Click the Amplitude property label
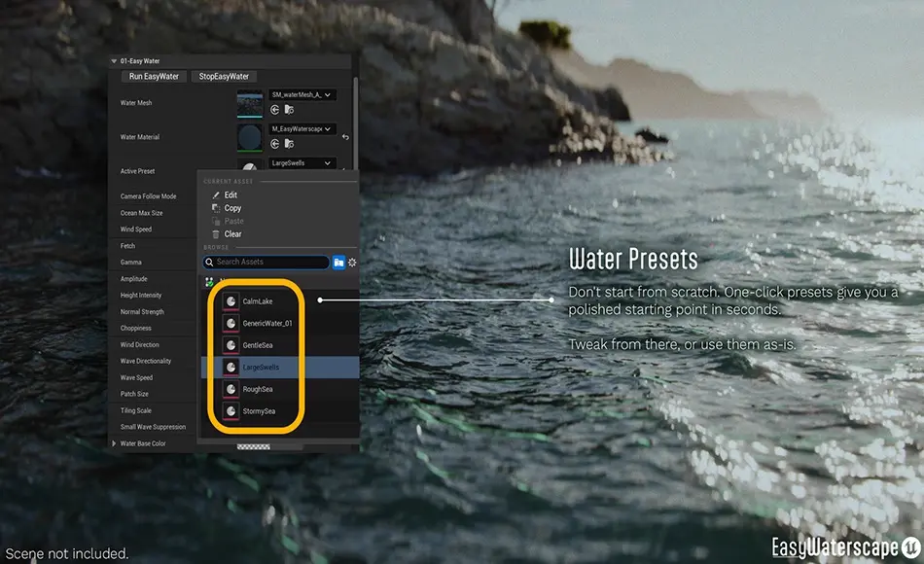The width and height of the screenshot is (924, 564). pos(134,279)
